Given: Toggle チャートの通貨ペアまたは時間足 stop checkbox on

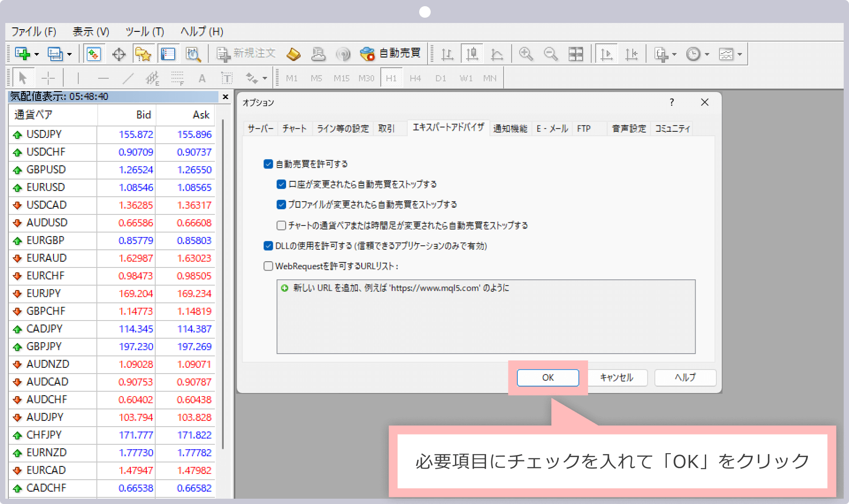Looking at the screenshot, I should [281, 225].
